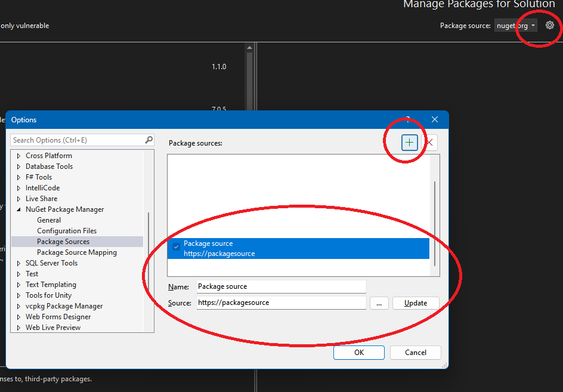The height and width of the screenshot is (392, 563).
Task: Click the Text Templating label
Action: [51, 285]
